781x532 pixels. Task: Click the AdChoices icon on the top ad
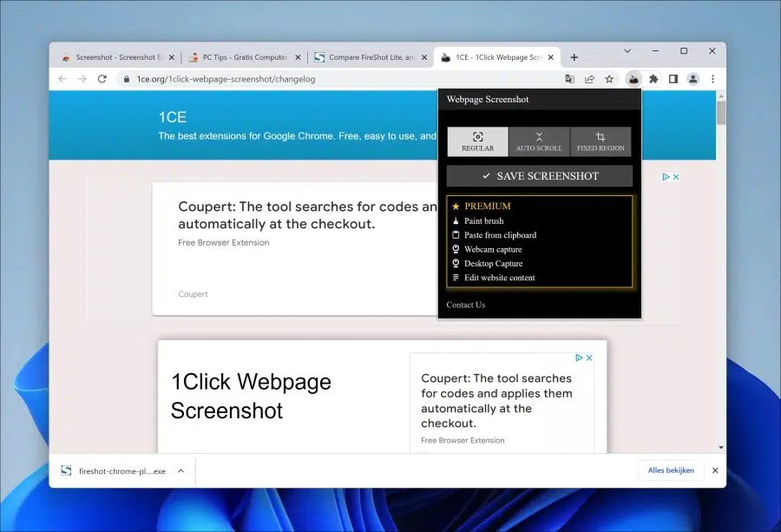[666, 177]
